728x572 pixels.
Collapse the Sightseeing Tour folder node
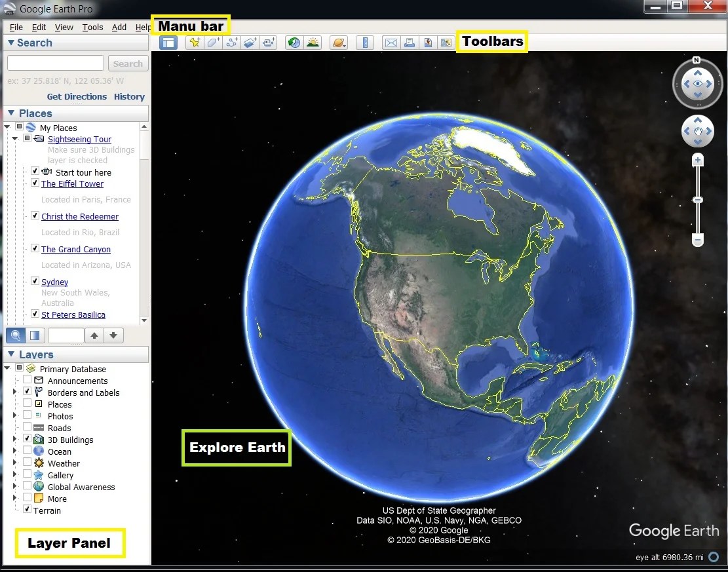coord(15,138)
